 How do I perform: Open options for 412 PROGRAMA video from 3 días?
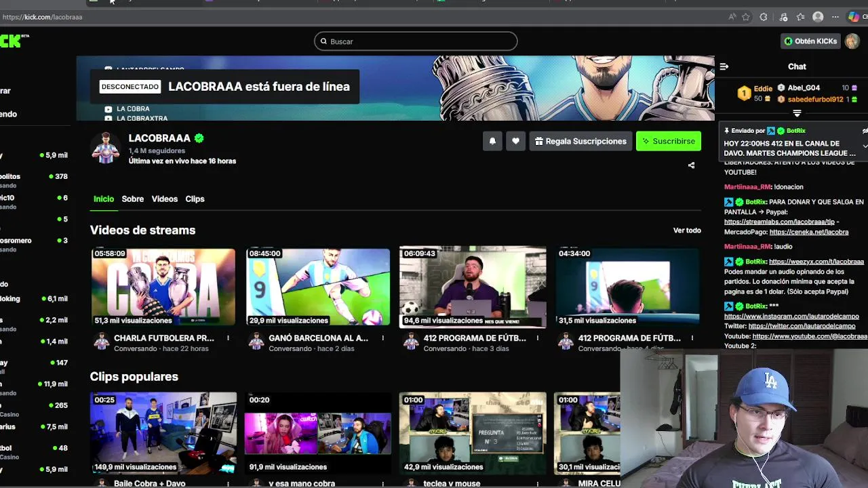537,338
